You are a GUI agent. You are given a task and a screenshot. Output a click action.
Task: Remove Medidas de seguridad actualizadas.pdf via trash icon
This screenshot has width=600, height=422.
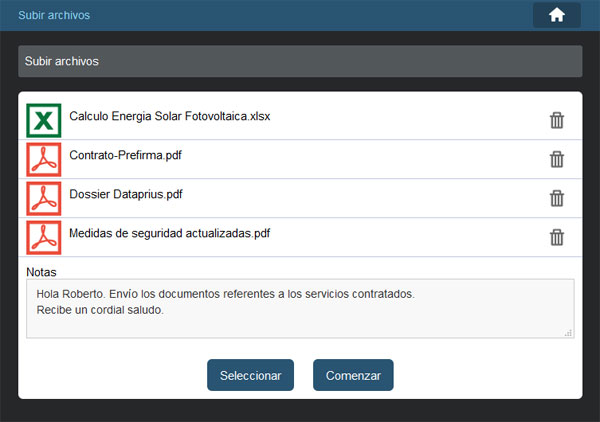pos(557,237)
